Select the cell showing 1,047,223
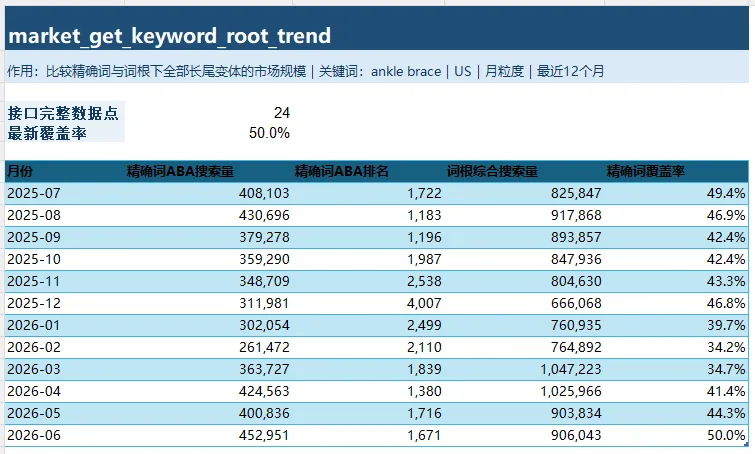Image resolution: width=755 pixels, height=454 pixels. (524, 369)
